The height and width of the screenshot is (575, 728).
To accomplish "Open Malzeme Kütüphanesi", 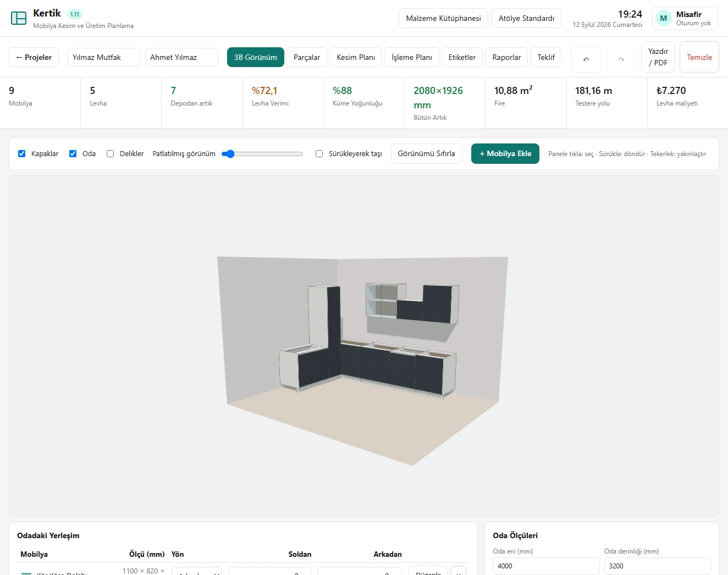I will click(444, 18).
